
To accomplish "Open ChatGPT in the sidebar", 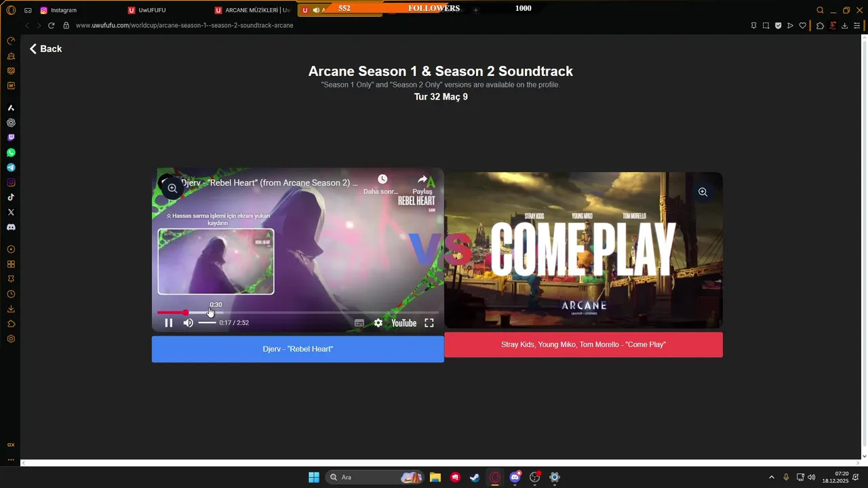I will tap(11, 123).
